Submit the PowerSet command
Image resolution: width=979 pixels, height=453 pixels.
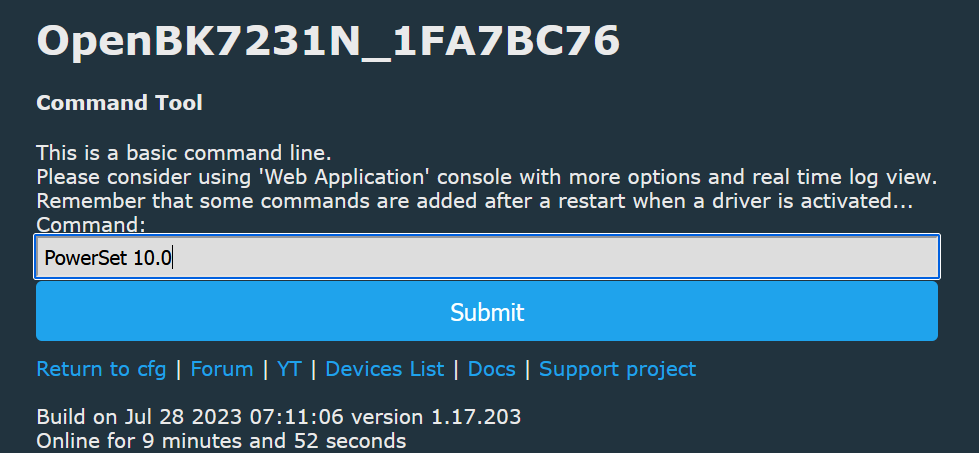tap(486, 311)
